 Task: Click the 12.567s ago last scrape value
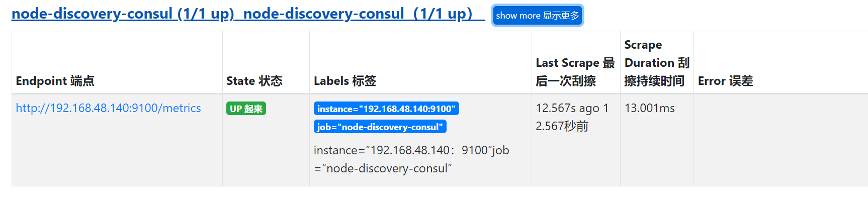pyautogui.click(x=567, y=108)
